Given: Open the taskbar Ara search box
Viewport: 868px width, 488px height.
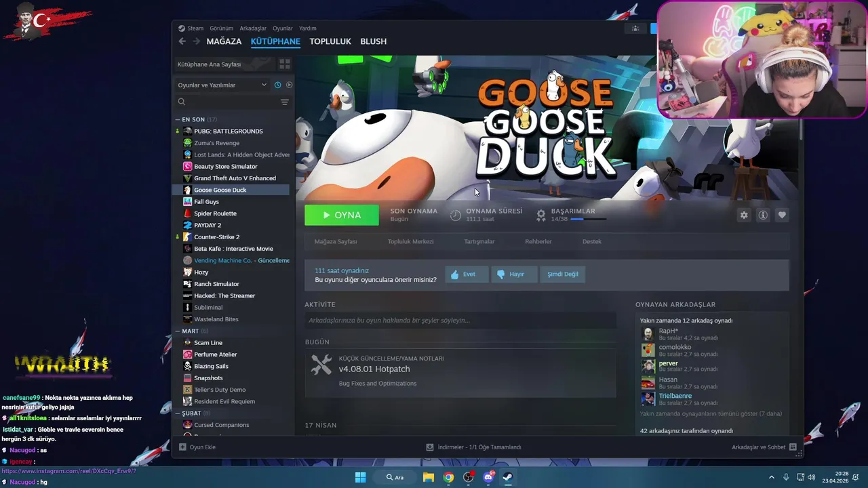Looking at the screenshot, I should [x=395, y=477].
